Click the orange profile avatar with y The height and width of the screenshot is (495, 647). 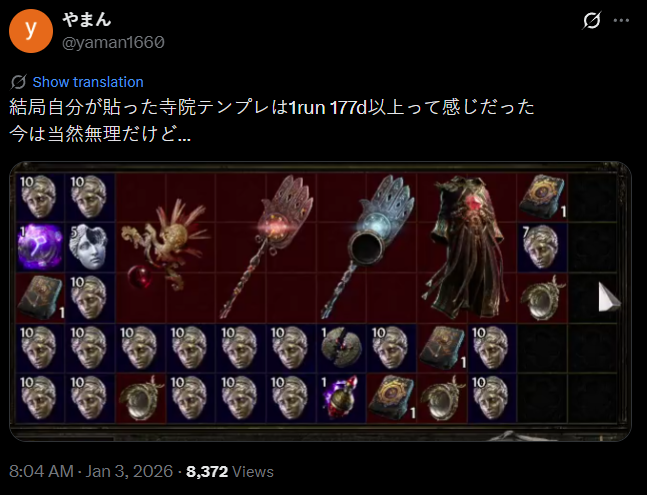pos(31,31)
